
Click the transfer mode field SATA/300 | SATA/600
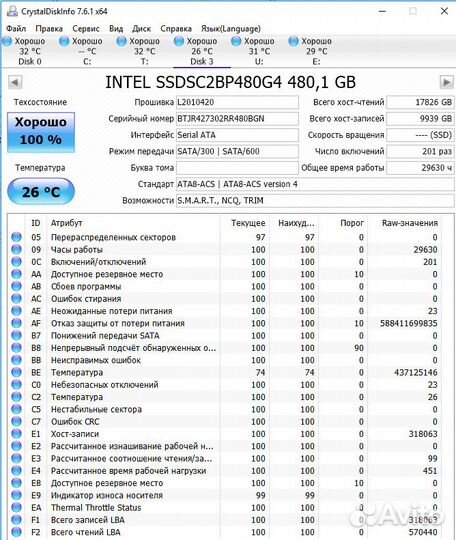237,152
